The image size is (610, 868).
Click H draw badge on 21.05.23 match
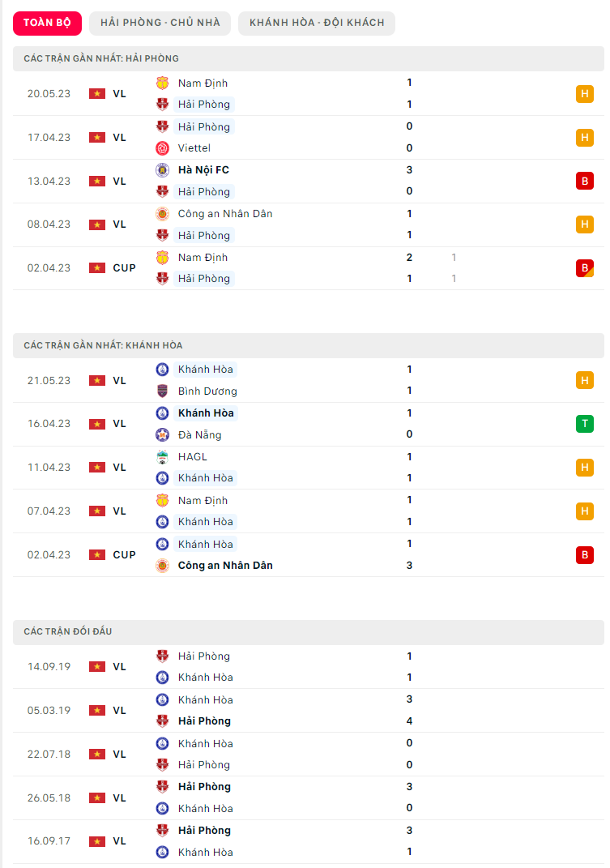pyautogui.click(x=585, y=380)
